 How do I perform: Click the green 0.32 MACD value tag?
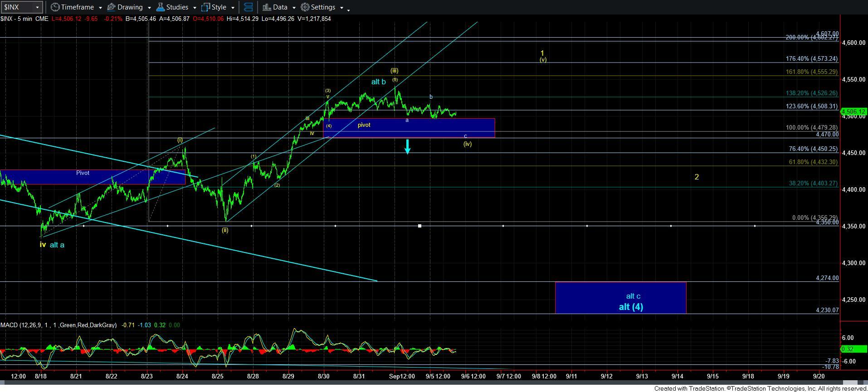pyautogui.click(x=848, y=349)
